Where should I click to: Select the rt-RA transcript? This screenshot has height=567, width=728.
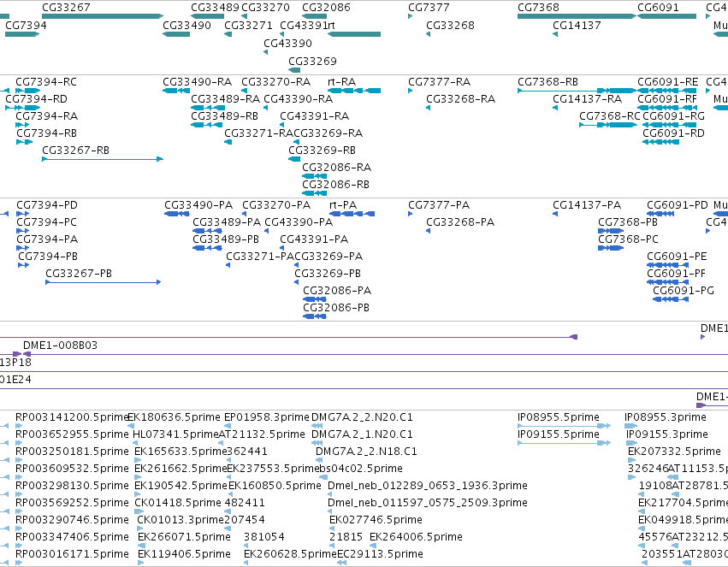[354, 91]
